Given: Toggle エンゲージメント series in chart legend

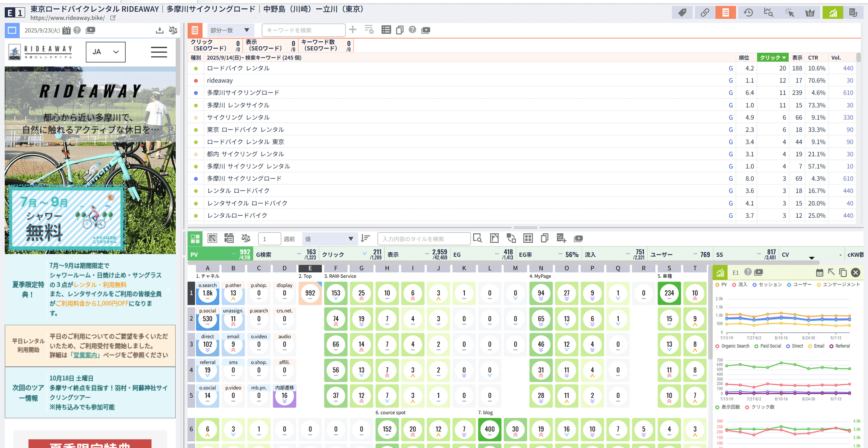Looking at the screenshot, I should (x=838, y=285).
